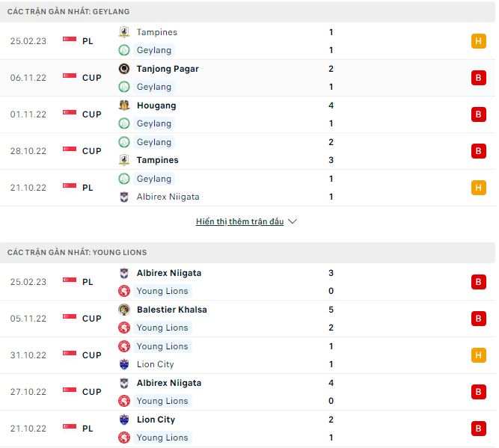Click the Tampines crest in 25.02.23 match

click(124, 32)
